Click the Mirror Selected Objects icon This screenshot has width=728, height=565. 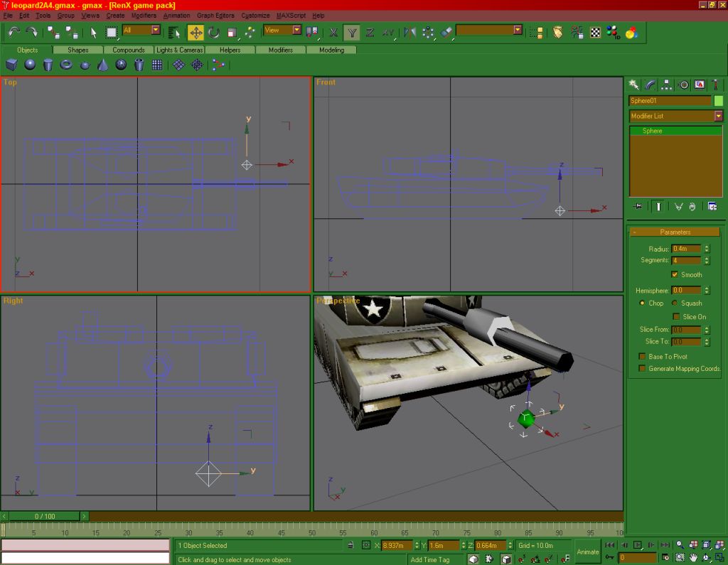[410, 32]
